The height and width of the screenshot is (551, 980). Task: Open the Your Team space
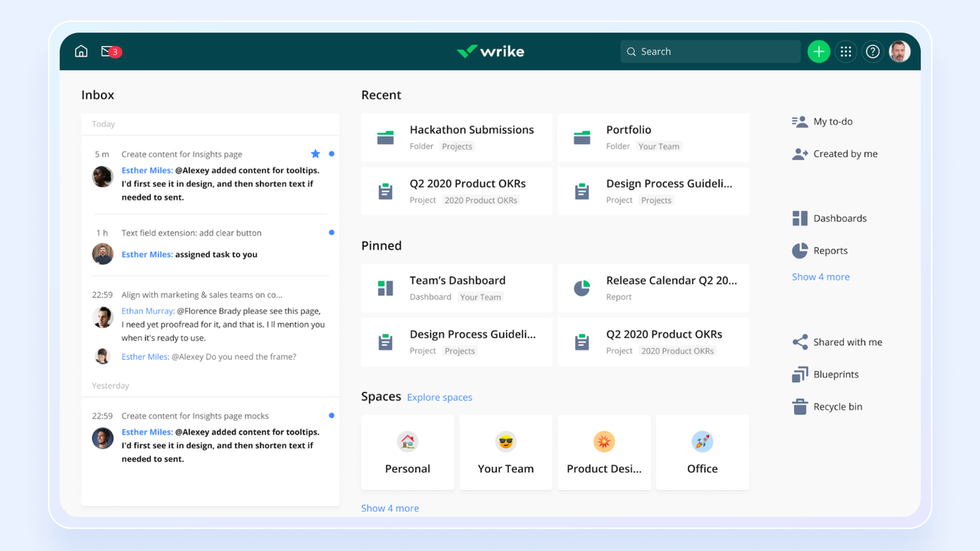click(x=505, y=452)
